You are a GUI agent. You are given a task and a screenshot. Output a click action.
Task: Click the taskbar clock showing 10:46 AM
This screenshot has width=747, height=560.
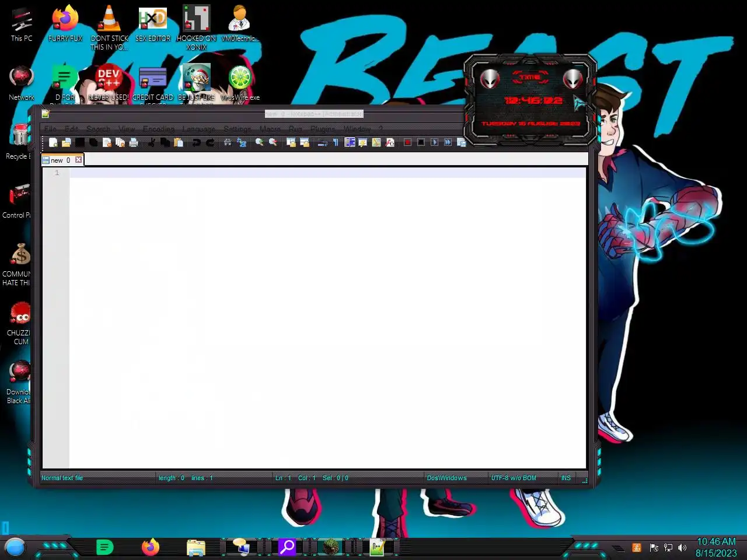(x=716, y=547)
